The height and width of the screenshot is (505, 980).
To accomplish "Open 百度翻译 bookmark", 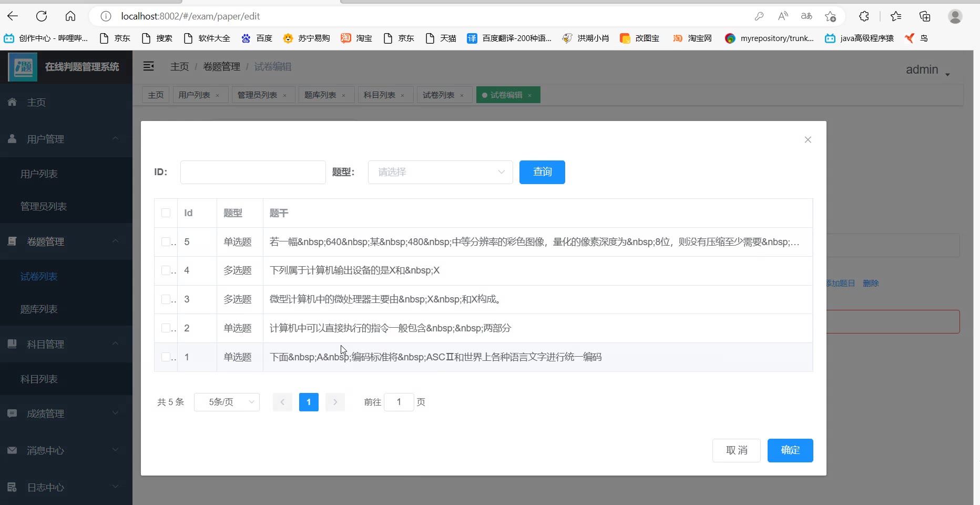I will coord(509,38).
